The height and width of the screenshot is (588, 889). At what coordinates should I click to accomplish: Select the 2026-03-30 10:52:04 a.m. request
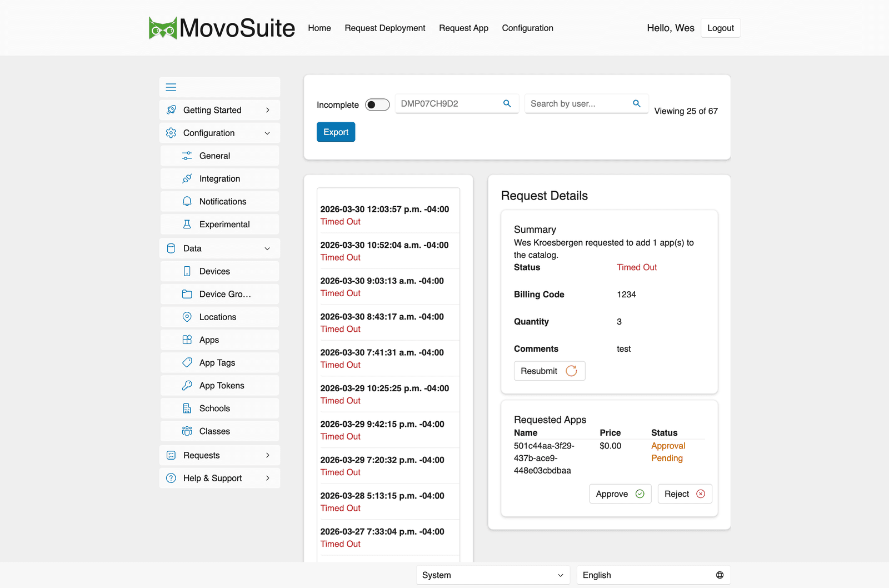point(388,251)
